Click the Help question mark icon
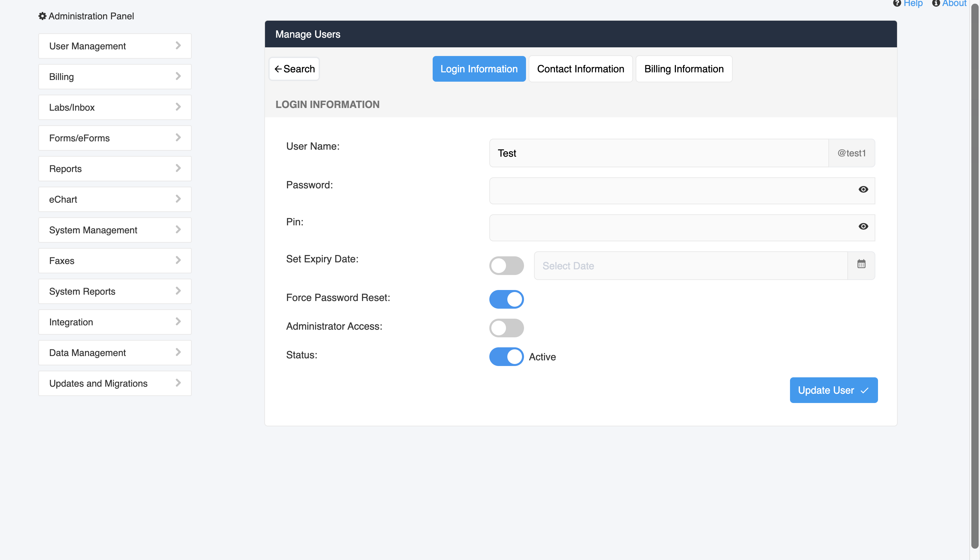The width and height of the screenshot is (980, 560). click(897, 3)
